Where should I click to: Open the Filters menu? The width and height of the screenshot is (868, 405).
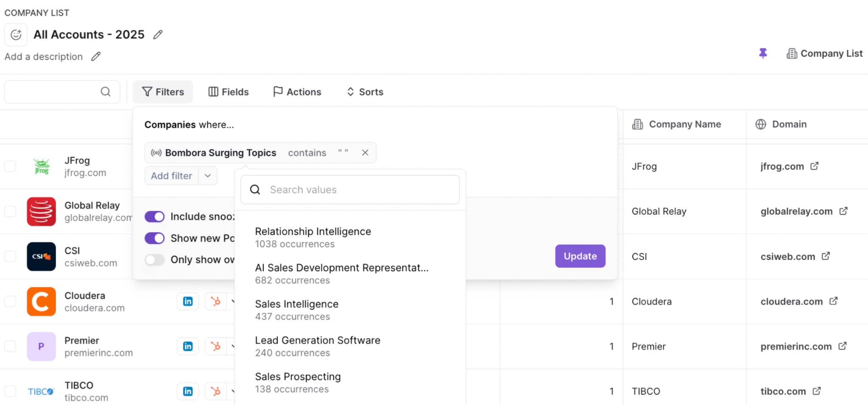point(163,92)
